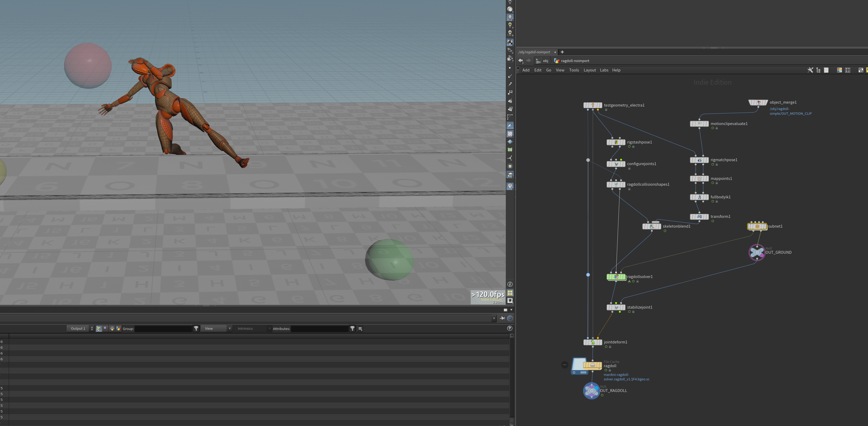The width and height of the screenshot is (868, 426).
Task: Click the lightbulb with plus sign icon
Action: [x=510, y=25]
